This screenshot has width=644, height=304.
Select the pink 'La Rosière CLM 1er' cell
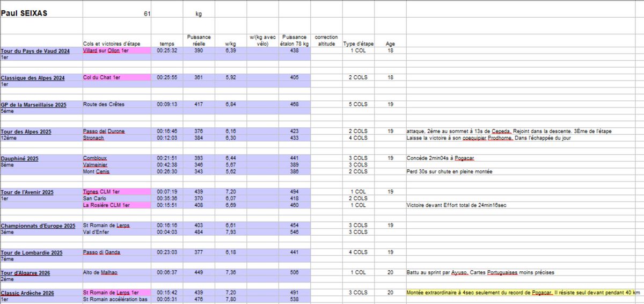pos(117,205)
